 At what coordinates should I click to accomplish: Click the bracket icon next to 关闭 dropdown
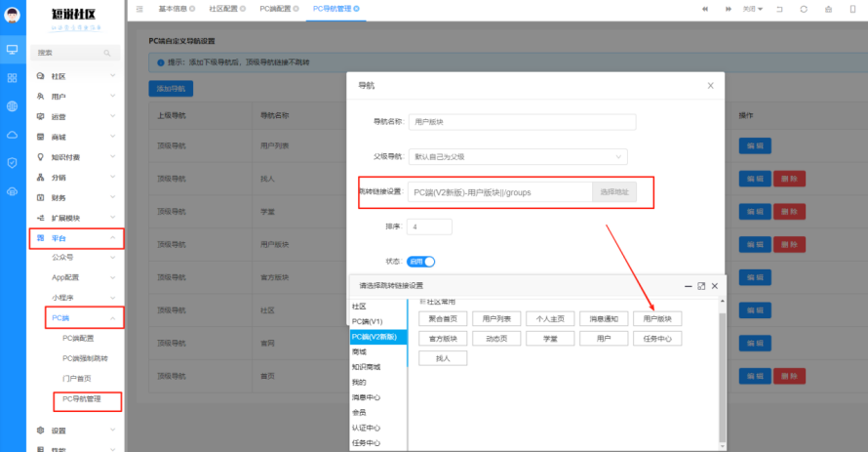pyautogui.click(x=779, y=9)
